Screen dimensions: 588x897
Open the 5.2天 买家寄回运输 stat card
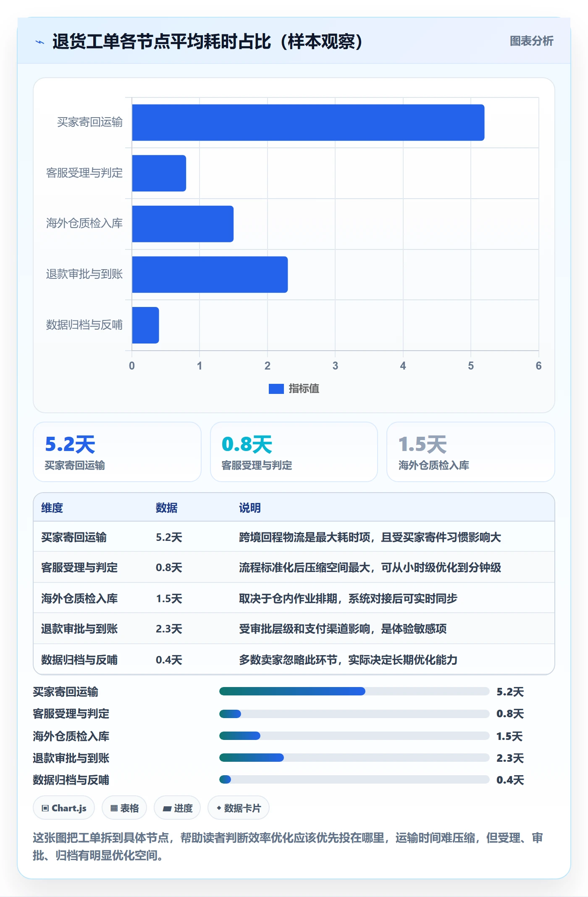point(117,452)
